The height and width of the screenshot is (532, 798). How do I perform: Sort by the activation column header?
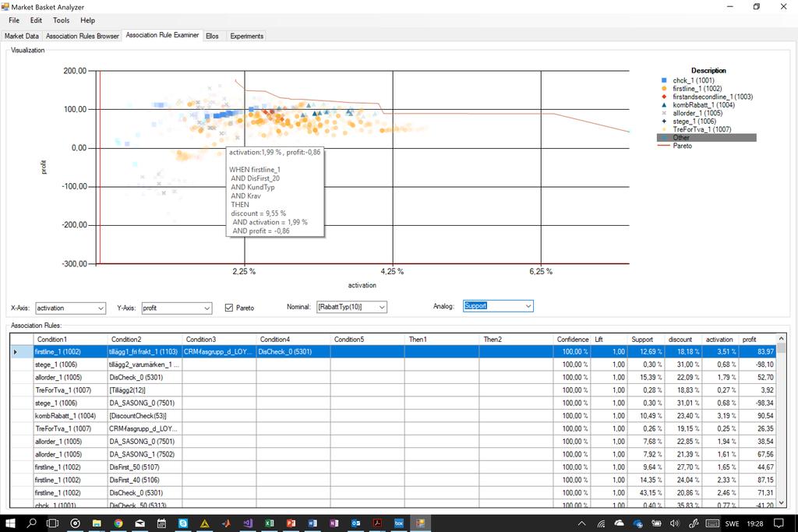point(719,340)
